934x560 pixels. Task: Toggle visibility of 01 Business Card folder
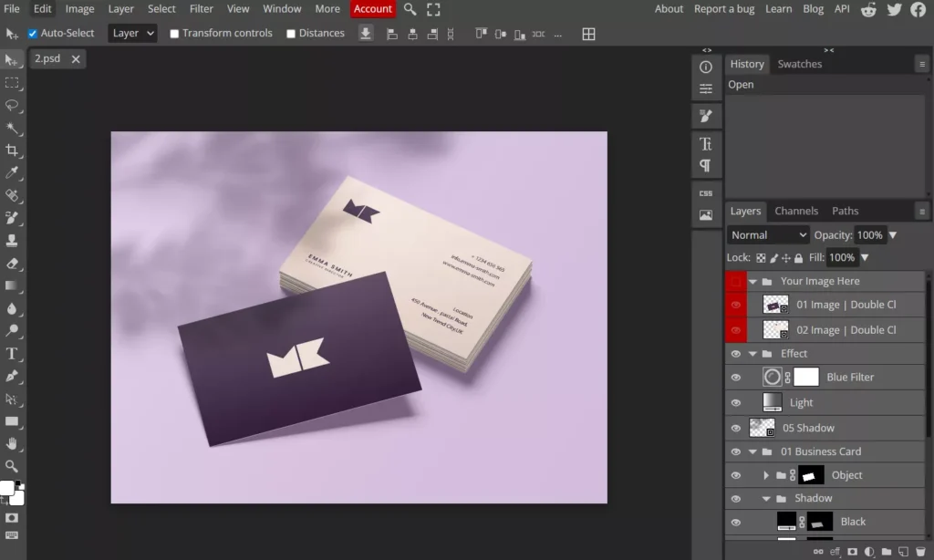click(x=736, y=451)
